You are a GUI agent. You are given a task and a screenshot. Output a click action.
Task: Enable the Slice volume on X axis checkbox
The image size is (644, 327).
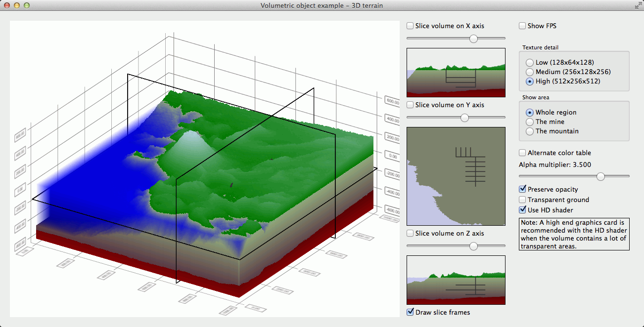[410, 26]
